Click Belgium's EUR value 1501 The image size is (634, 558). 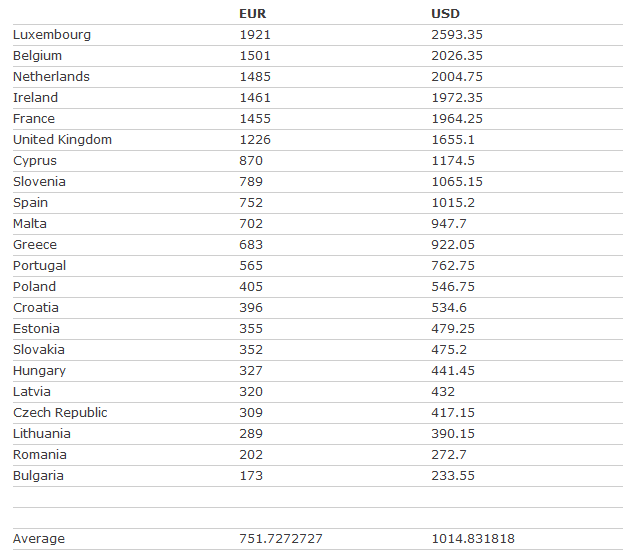coord(255,56)
